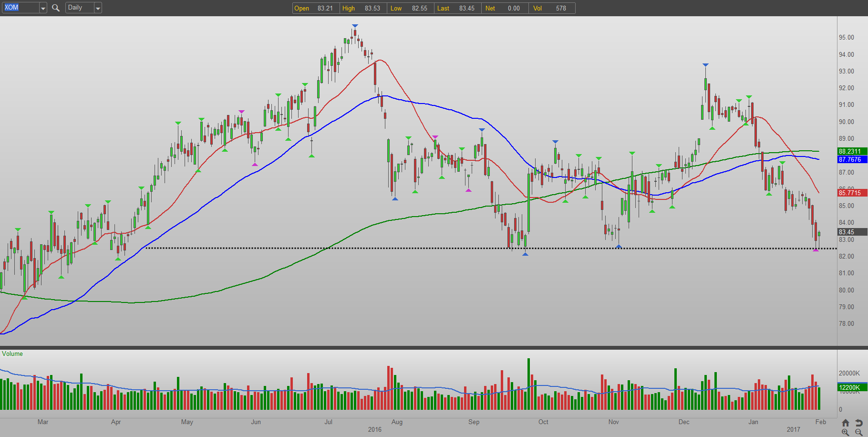Click the Net 0.00 quote field

pyautogui.click(x=505, y=8)
